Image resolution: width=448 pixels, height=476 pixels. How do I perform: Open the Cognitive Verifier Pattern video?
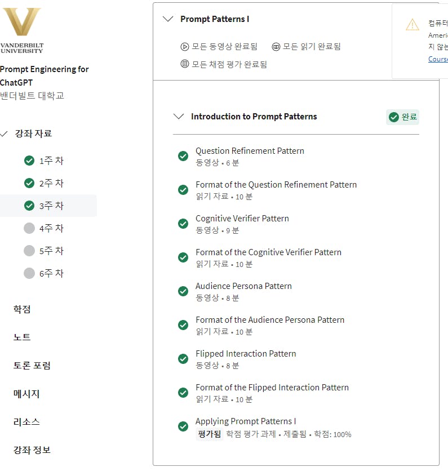click(242, 219)
